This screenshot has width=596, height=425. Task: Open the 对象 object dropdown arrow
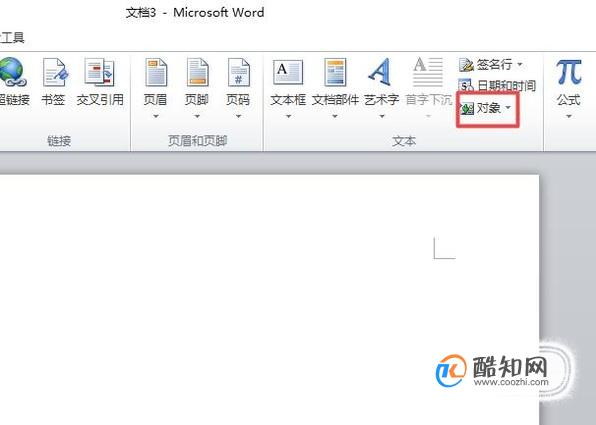tap(508, 108)
